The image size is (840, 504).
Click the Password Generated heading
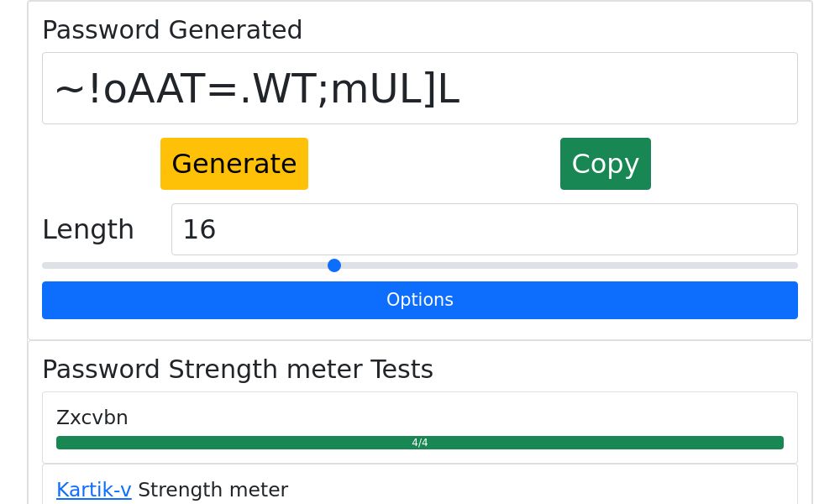[x=172, y=30]
